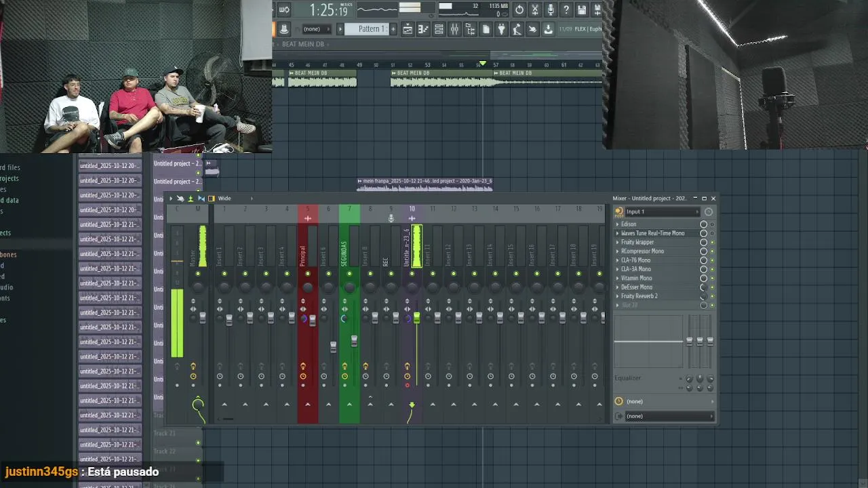Click the SEGUNDAS track volume fader
The width and height of the screenshot is (868, 488).
(x=354, y=341)
